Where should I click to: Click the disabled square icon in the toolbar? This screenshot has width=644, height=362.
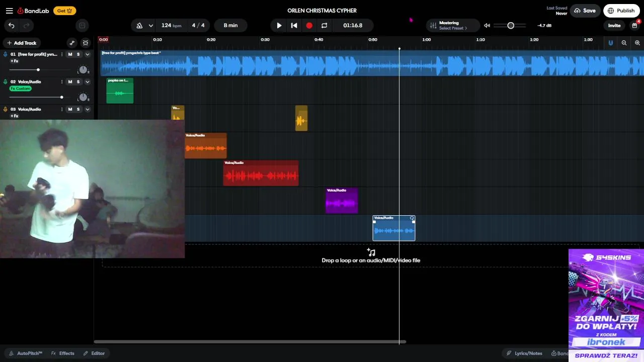(82, 25)
